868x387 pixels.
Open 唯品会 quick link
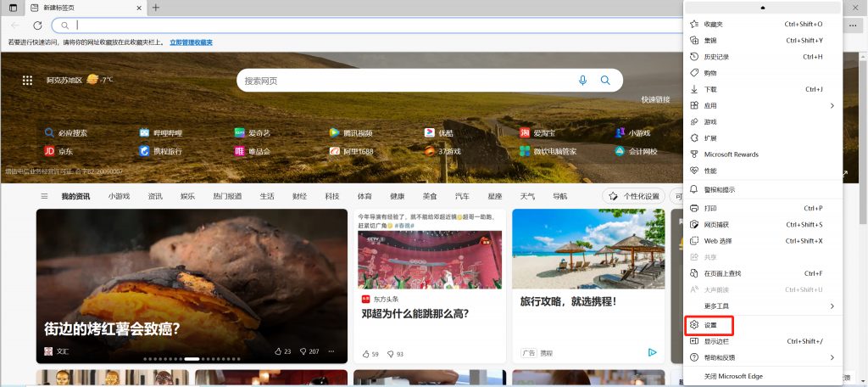coord(253,151)
